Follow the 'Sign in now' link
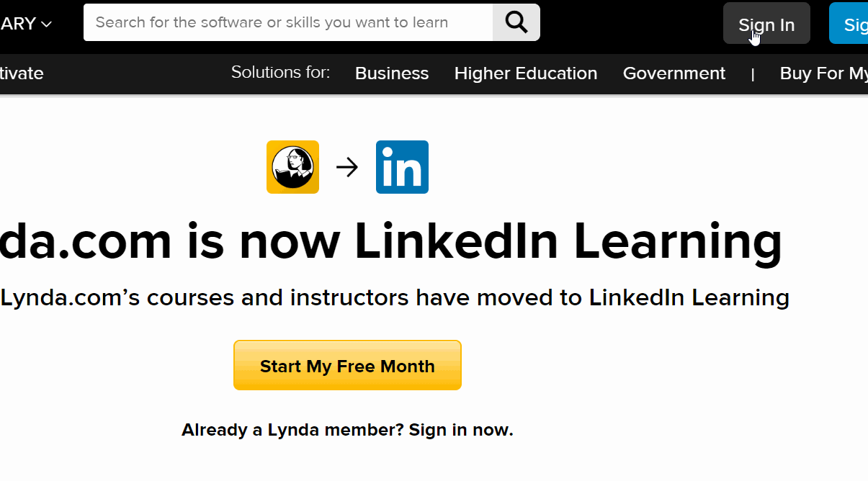This screenshot has width=868, height=481. point(461,431)
